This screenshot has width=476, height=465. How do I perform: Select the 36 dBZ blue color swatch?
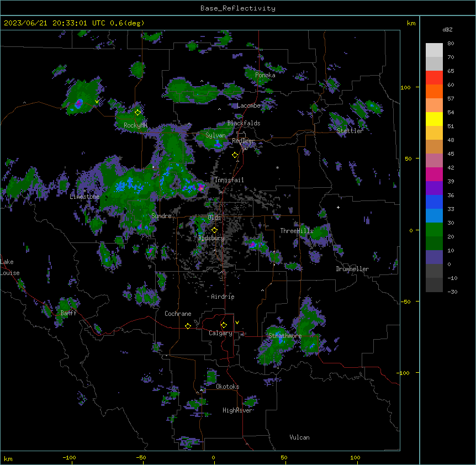click(434, 202)
